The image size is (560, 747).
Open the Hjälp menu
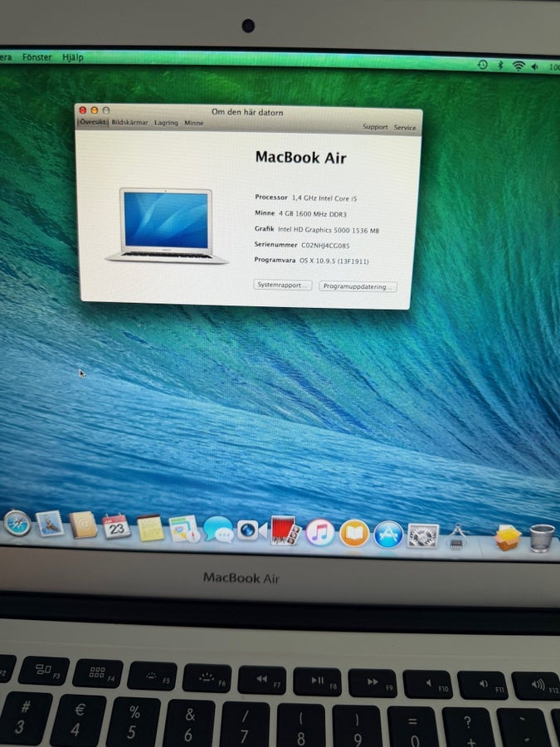point(73,57)
